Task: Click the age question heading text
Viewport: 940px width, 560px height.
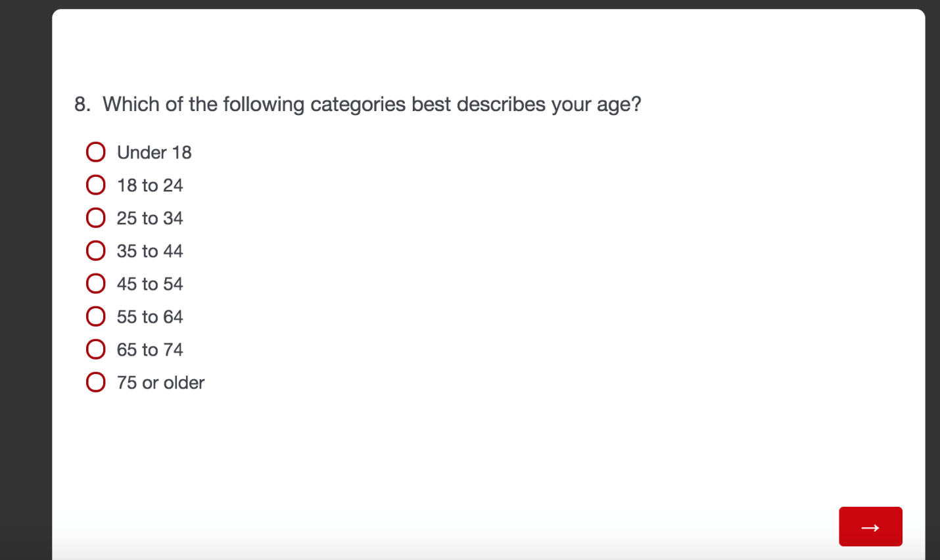Action: click(371, 105)
